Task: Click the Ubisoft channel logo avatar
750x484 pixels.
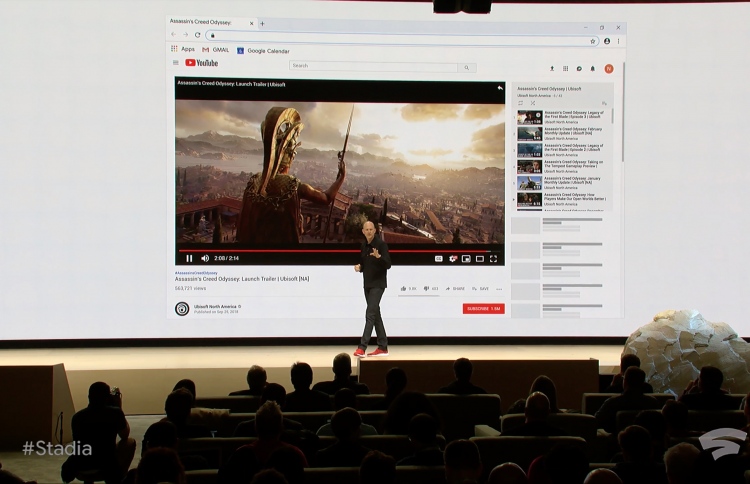Action: (x=182, y=309)
